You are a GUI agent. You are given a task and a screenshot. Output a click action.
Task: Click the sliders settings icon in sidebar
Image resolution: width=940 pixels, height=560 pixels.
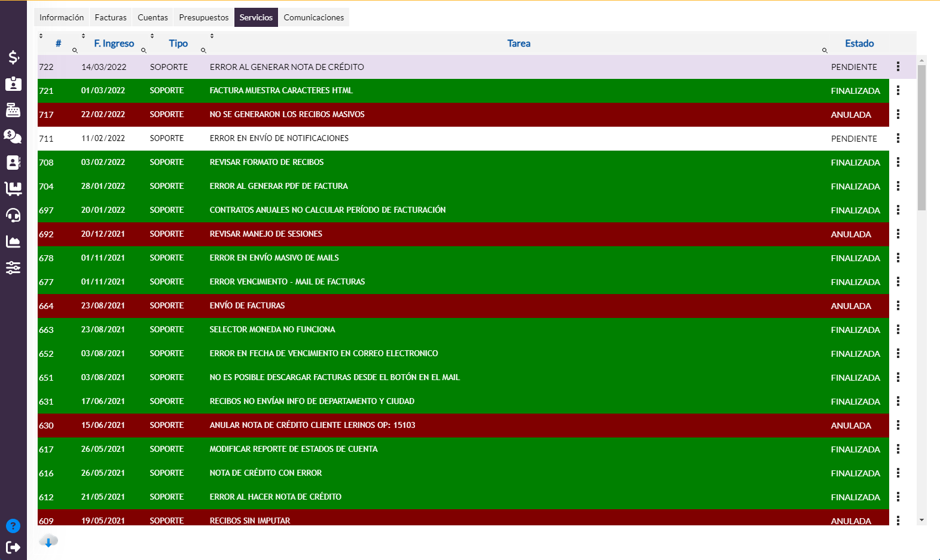[x=13, y=268]
